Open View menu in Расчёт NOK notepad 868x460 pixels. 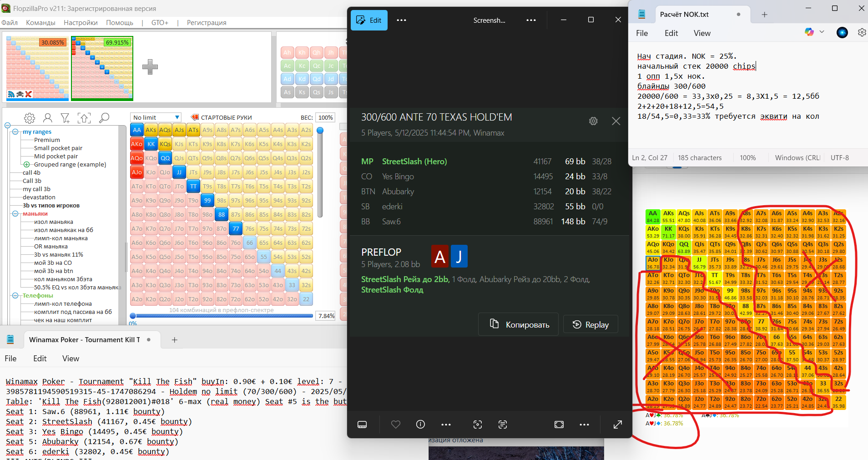(x=702, y=33)
